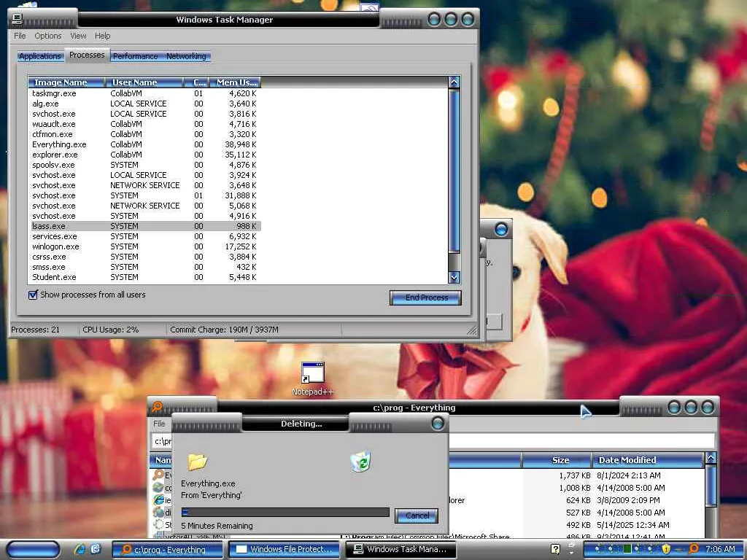Sort processes by User Name column
The width and height of the screenshot is (747, 560).
(144, 82)
